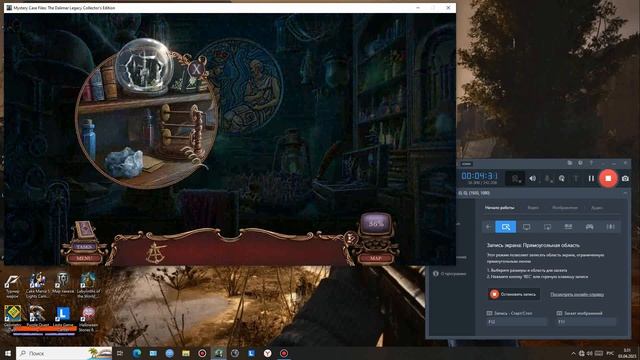Show hidden system tray icons
Viewport: 640px width, 360px height.
(573, 353)
